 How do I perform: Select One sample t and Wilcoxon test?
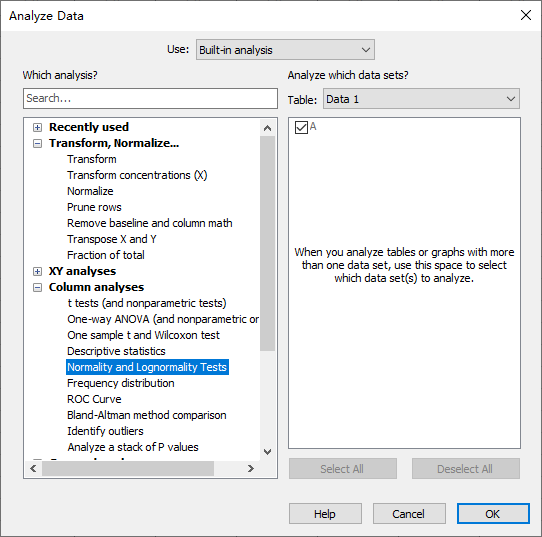point(143,335)
